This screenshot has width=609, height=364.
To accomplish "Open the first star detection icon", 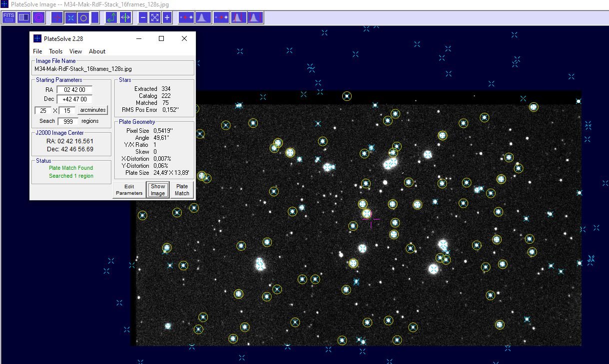I will (x=185, y=17).
